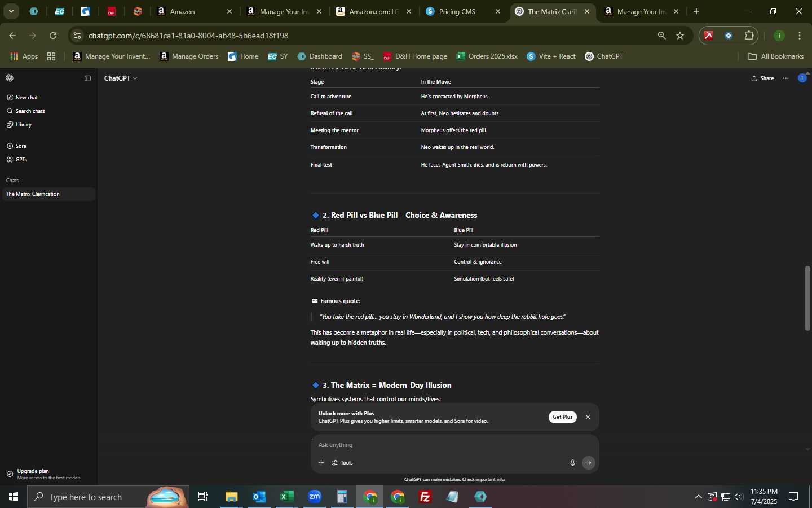The height and width of the screenshot is (508, 812).
Task: Share this conversation
Action: [x=763, y=78]
